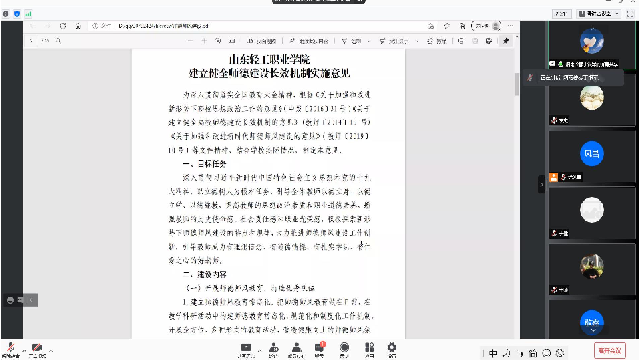The image size is (640, 360).
Task: Click the meeting timer display
Action: tap(561, 14)
